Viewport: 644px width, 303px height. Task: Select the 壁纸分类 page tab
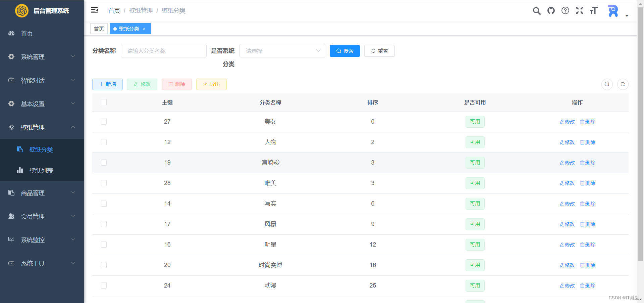tap(130, 29)
